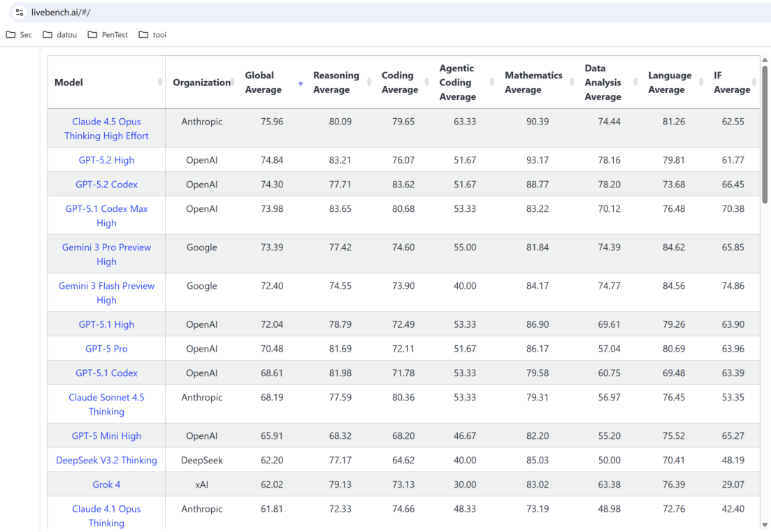Select mathematics score 93.17
Screen dimensions: 771x532
[x=538, y=160]
